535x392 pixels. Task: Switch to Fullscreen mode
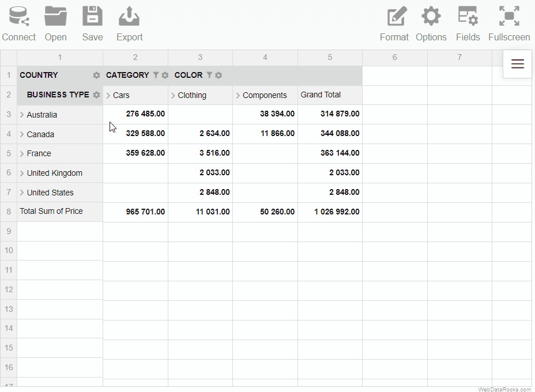[509, 16]
